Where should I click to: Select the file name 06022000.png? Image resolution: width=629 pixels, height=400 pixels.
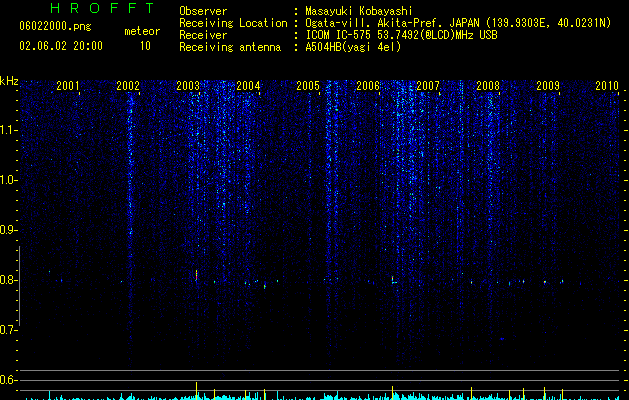(x=55, y=27)
